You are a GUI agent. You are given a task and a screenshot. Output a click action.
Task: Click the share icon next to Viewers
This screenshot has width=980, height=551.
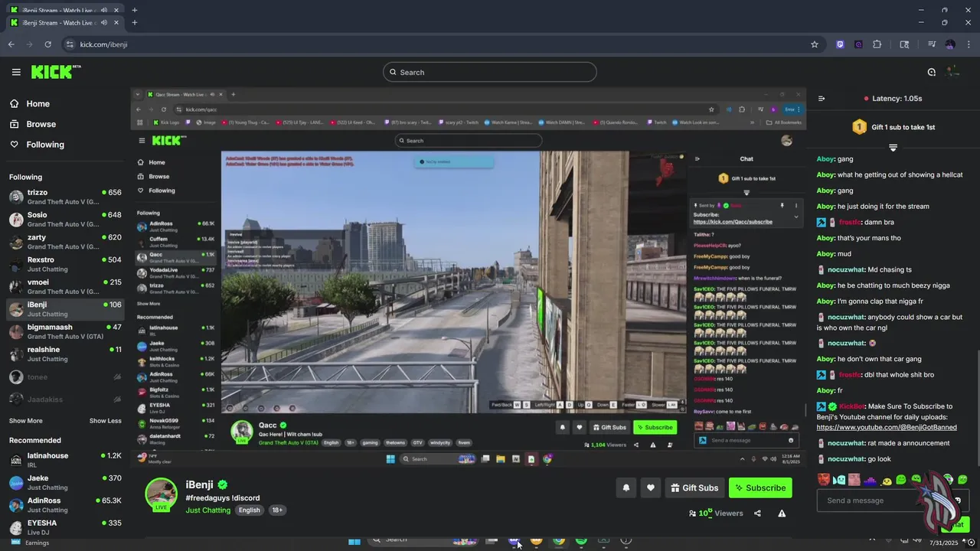pos(757,514)
